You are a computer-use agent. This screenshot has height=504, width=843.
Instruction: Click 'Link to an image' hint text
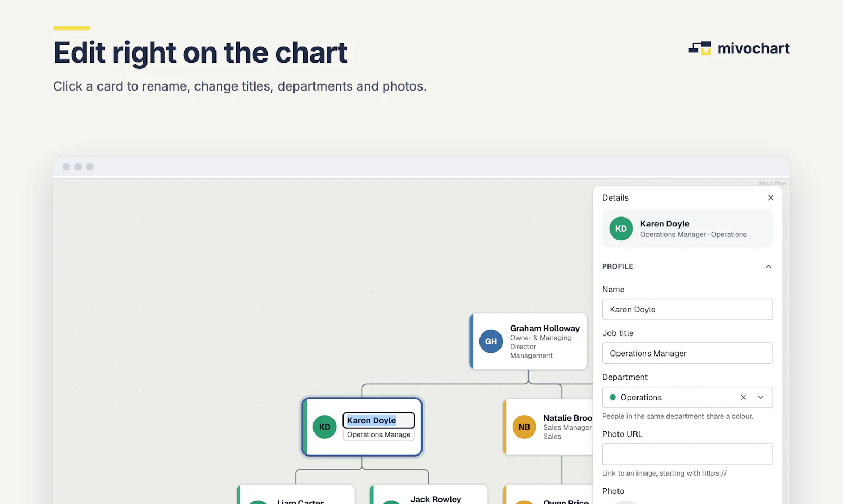click(x=664, y=473)
